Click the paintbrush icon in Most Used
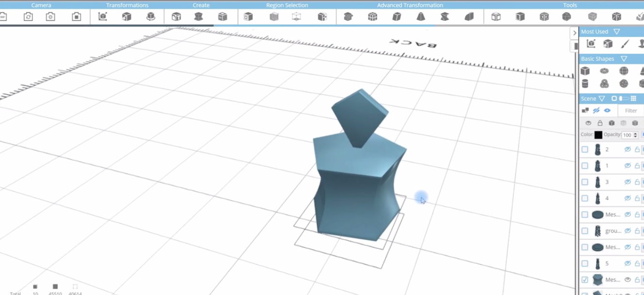Viewport: 644px width, 295px height. coord(625,44)
